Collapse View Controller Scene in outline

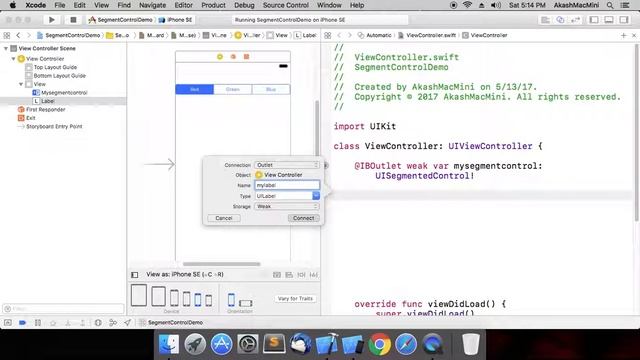(x=6, y=48)
